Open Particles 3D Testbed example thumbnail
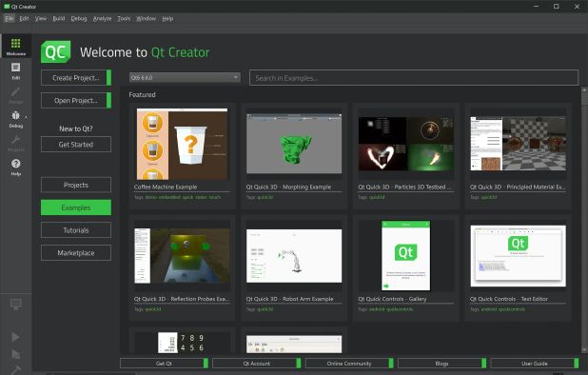 [405, 144]
